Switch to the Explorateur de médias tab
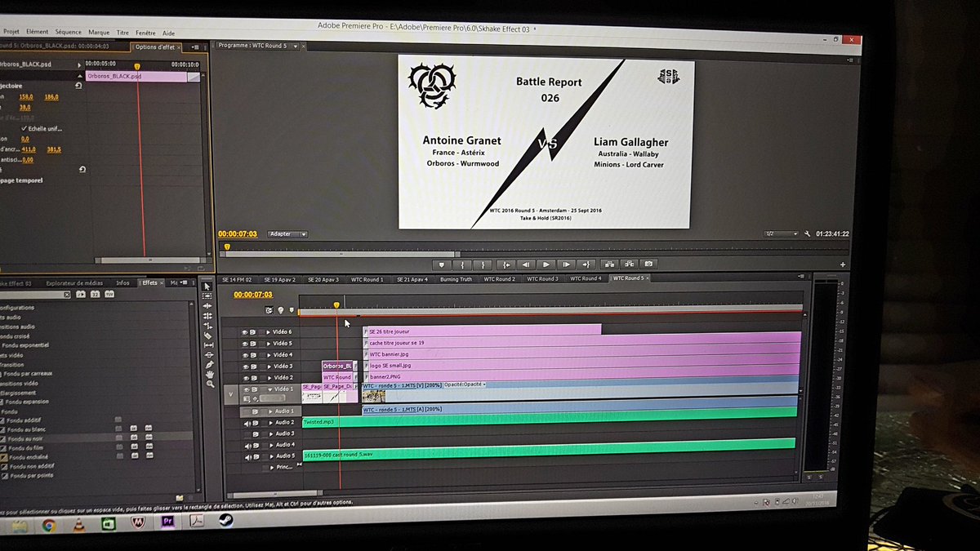 pyautogui.click(x=75, y=282)
